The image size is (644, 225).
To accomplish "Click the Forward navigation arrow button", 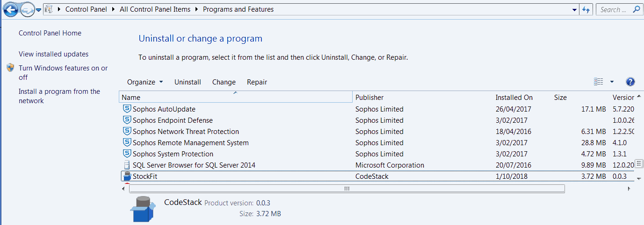I will 28,9.
